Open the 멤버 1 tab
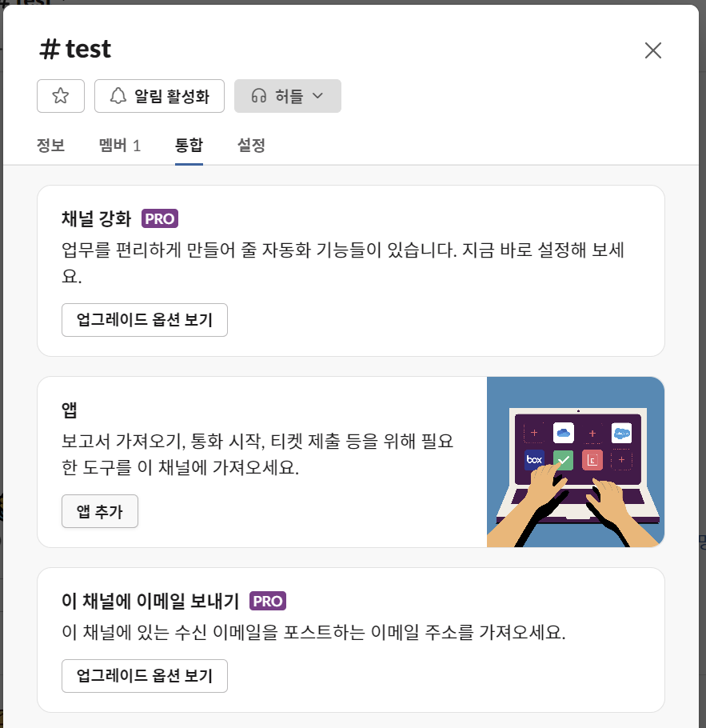This screenshot has height=728, width=706. (120, 146)
